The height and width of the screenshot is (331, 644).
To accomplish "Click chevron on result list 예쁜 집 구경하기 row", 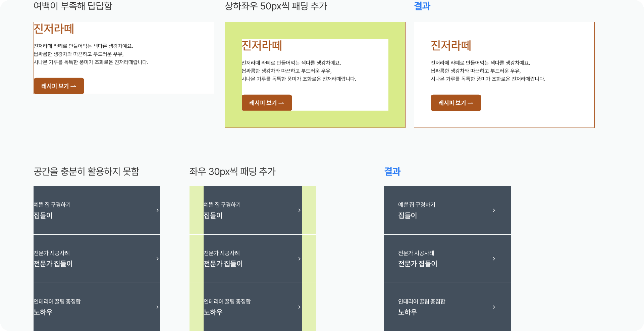I will [x=494, y=210].
